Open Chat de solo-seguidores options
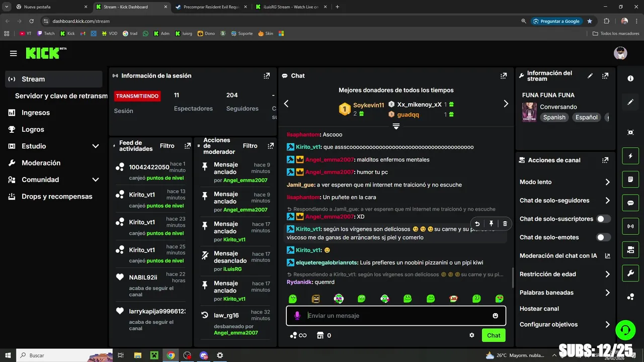This screenshot has width=644, height=362. (565, 201)
